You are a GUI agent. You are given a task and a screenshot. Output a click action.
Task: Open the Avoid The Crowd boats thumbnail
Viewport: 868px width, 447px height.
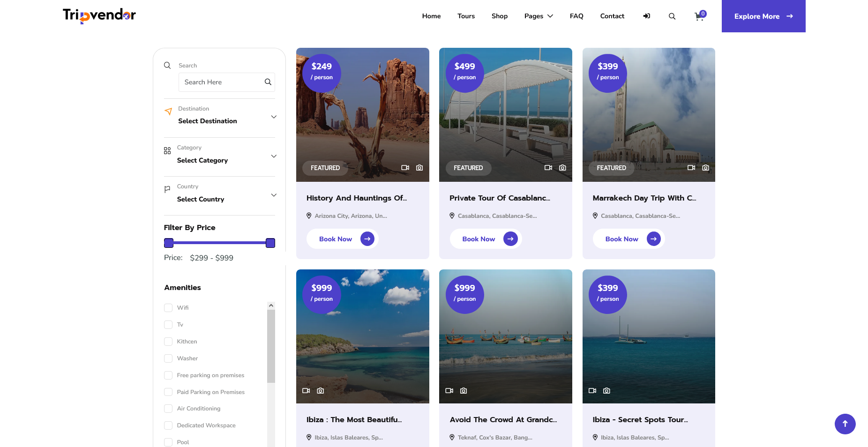506,336
